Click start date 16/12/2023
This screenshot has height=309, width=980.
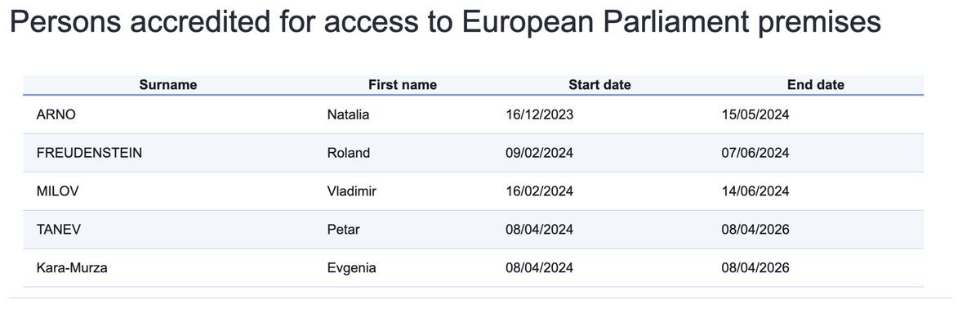pos(540,114)
